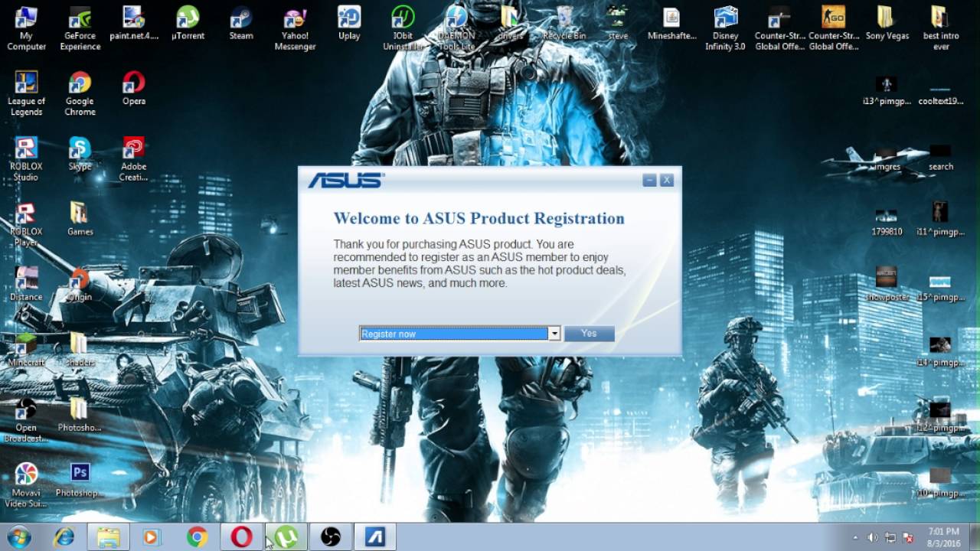This screenshot has height=551, width=980.
Task: Open the Action Center flag icon
Action: (x=908, y=538)
